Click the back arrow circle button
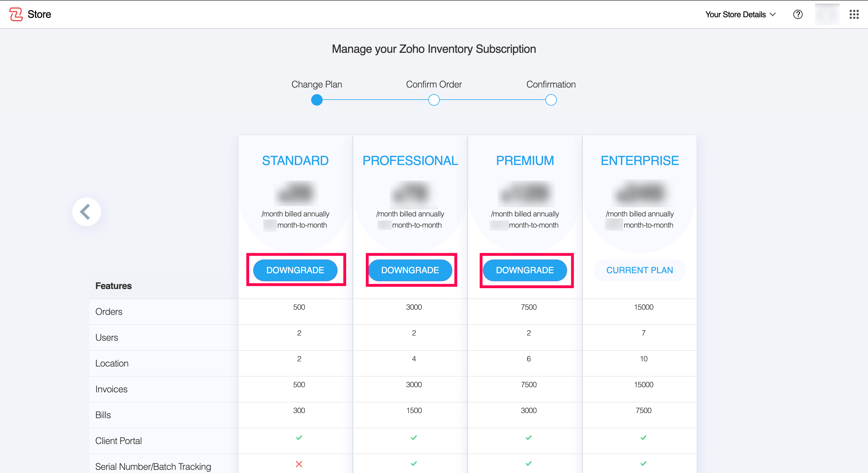The width and height of the screenshot is (868, 473). coord(86,212)
